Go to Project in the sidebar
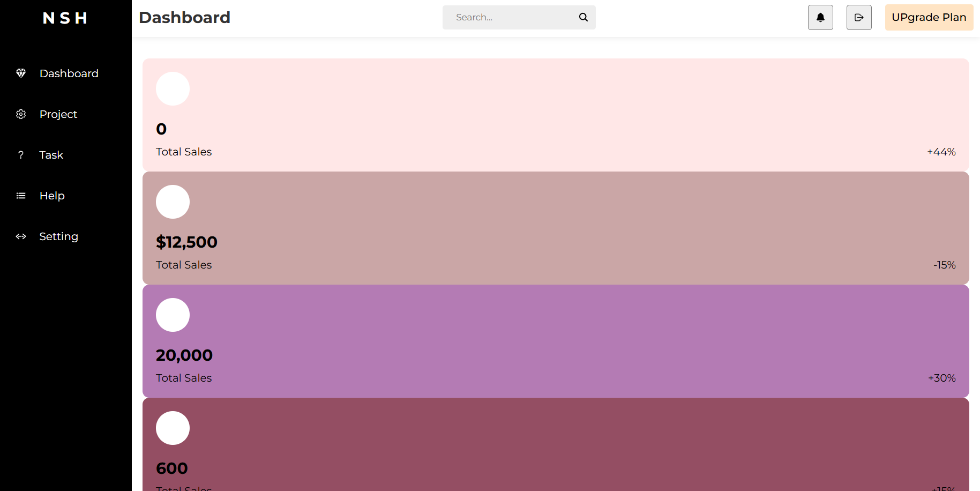Screen dimensions: 980x491 click(x=58, y=114)
